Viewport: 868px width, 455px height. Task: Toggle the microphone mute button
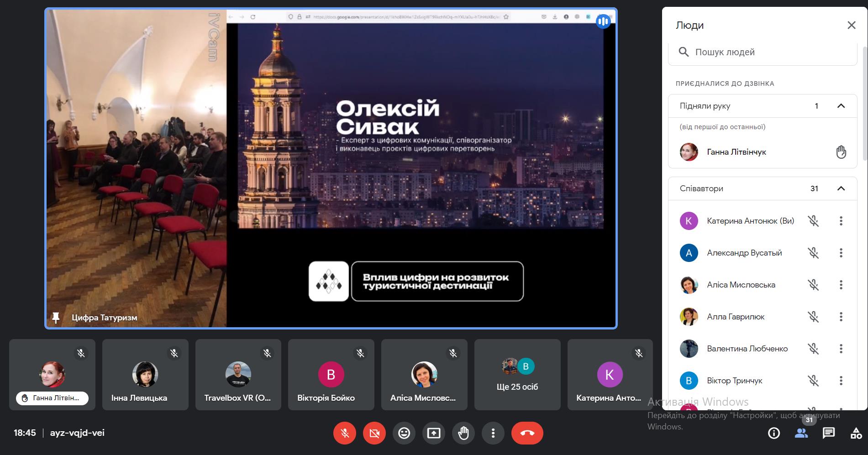(x=345, y=433)
